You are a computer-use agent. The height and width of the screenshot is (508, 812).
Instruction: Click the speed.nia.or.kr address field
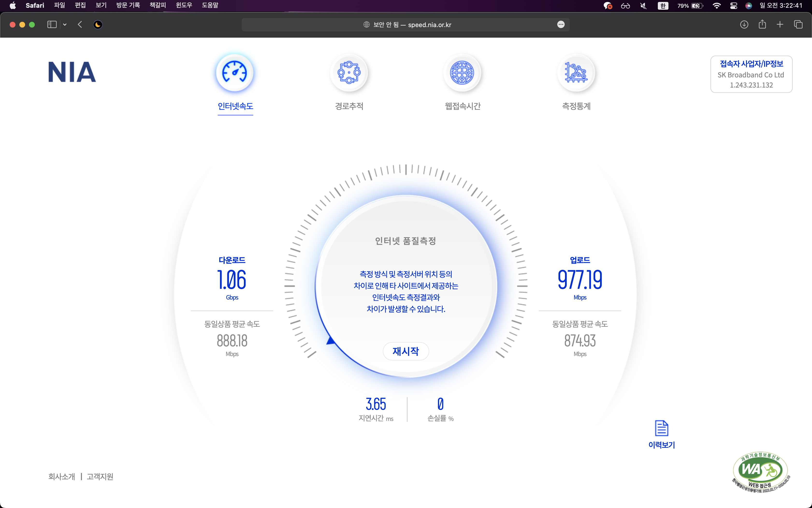[405, 24]
